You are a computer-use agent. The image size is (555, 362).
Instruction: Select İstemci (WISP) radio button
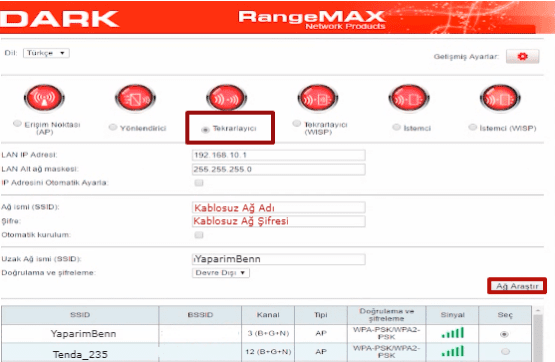[x=473, y=127]
